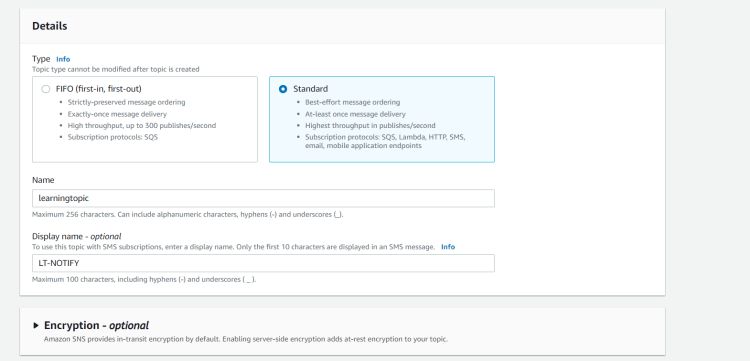Select the Standard topic type radio button

[x=283, y=89]
